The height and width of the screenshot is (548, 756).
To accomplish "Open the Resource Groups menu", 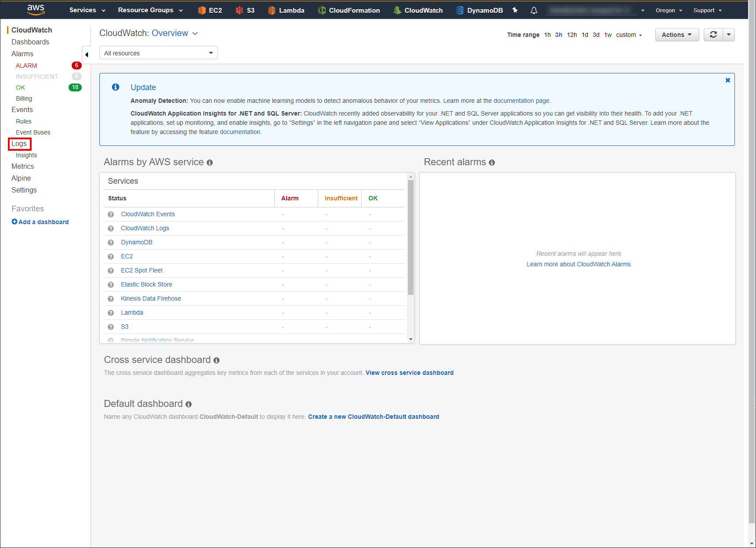I will pos(150,10).
